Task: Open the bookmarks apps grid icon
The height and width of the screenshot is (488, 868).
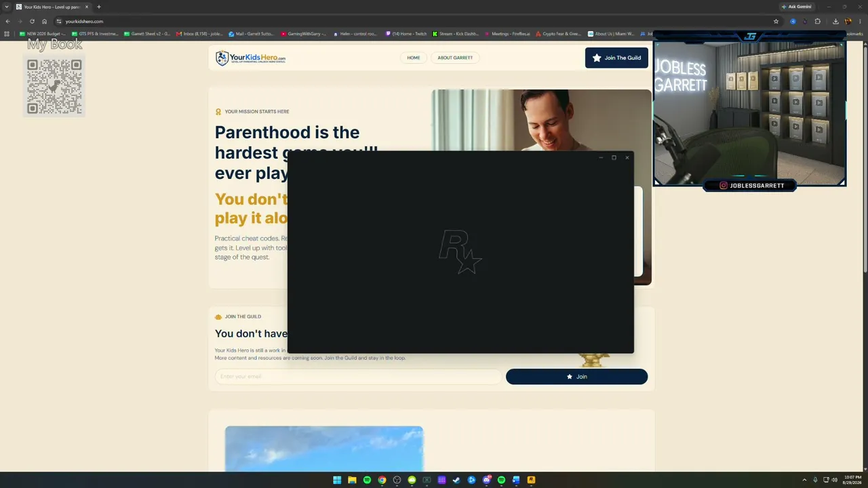Action: 7,34
